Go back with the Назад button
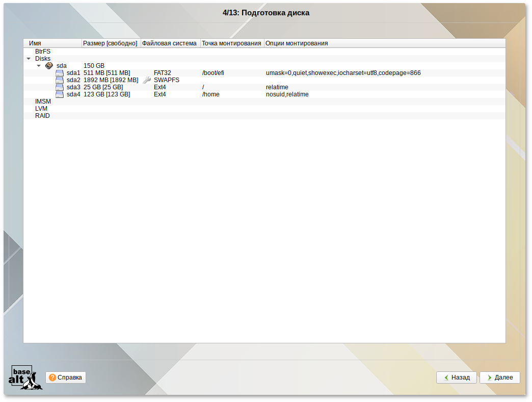 (x=457, y=378)
